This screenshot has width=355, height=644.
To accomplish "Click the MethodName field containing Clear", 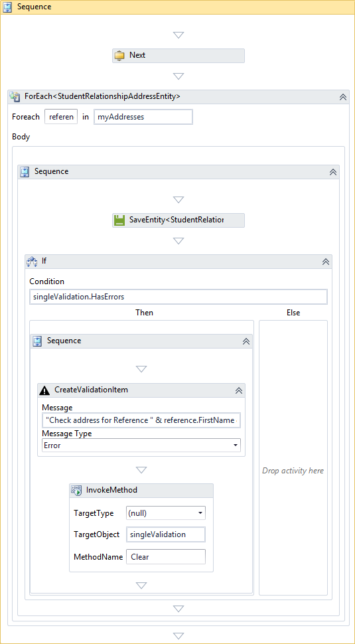I will click(x=166, y=557).
